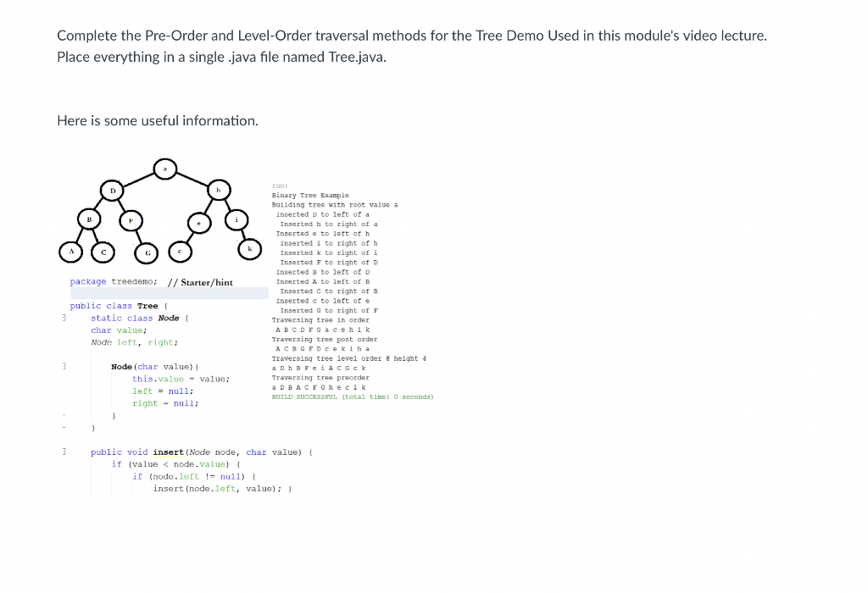868x593 pixels.
Task: Click node 'F' below node D
Action: point(131,220)
